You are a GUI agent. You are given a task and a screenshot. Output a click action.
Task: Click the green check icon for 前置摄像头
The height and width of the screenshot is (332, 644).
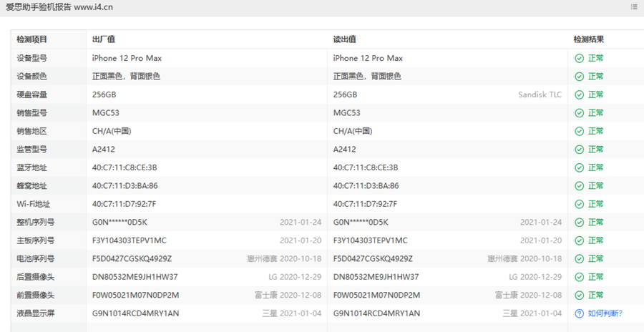point(579,296)
